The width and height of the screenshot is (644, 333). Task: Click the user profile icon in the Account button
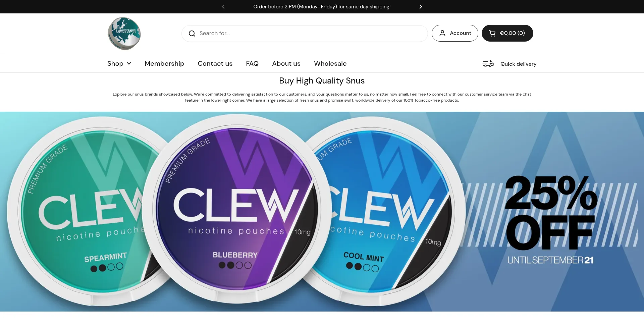(442, 33)
